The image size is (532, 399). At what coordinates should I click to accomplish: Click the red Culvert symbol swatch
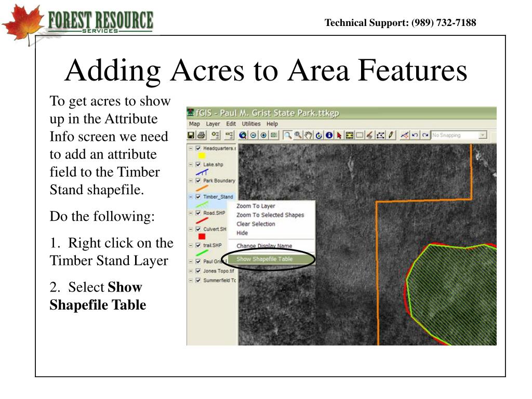click(x=202, y=236)
